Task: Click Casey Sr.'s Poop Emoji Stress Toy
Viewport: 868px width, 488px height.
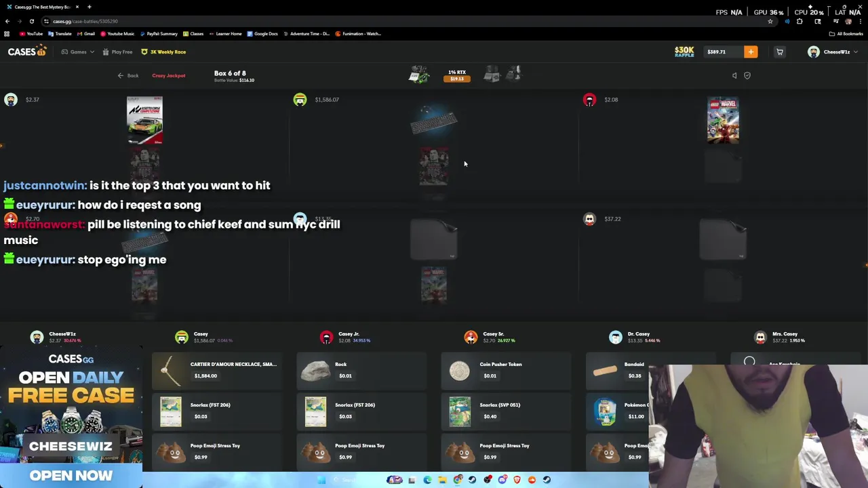Action: click(506, 451)
